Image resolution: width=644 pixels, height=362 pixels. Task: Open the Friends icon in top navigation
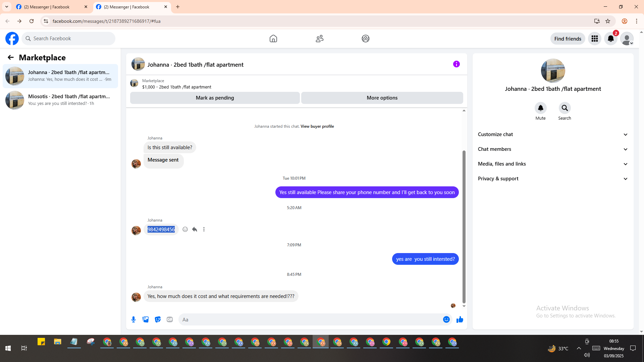point(320,39)
